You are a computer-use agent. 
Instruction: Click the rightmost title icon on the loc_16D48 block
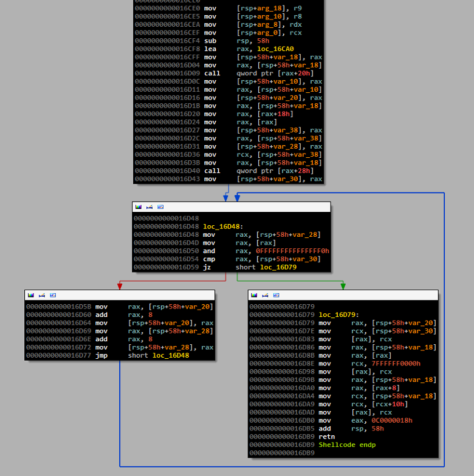160,207
